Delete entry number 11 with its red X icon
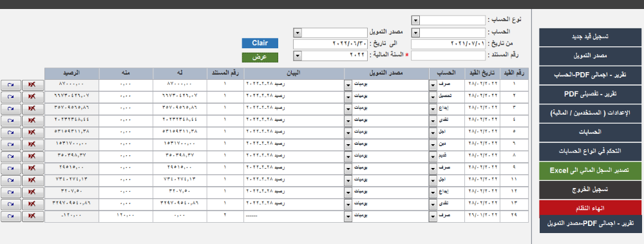644x244 pixels. click(x=32, y=181)
